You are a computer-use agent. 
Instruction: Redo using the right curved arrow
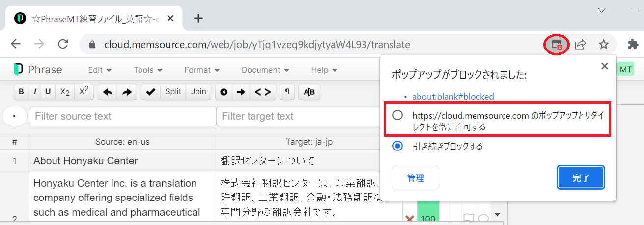pos(126,92)
